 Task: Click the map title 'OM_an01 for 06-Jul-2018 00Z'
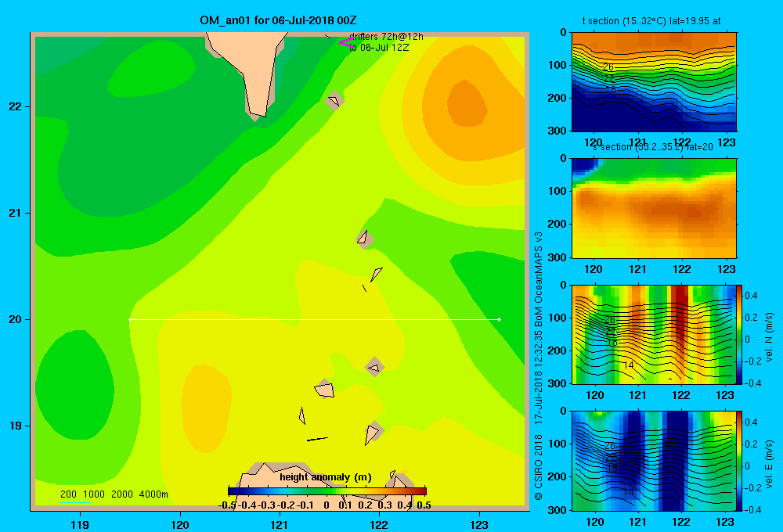[x=278, y=20]
